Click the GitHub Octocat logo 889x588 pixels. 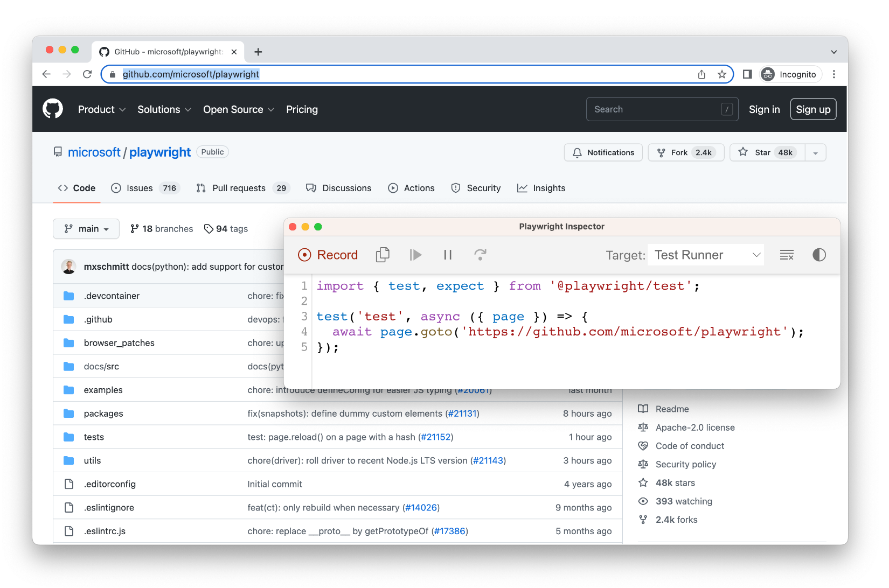[53, 109]
